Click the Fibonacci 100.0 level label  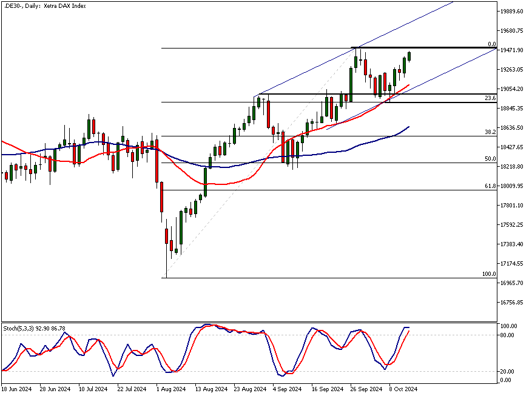click(489, 274)
